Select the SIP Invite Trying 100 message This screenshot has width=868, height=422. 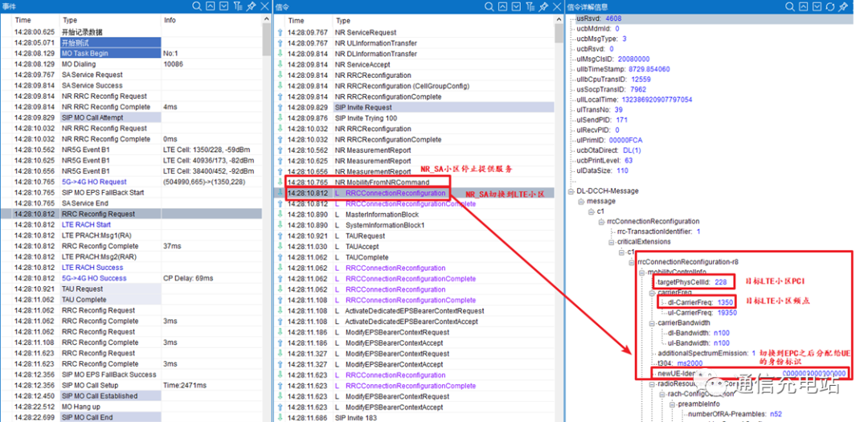416,118
